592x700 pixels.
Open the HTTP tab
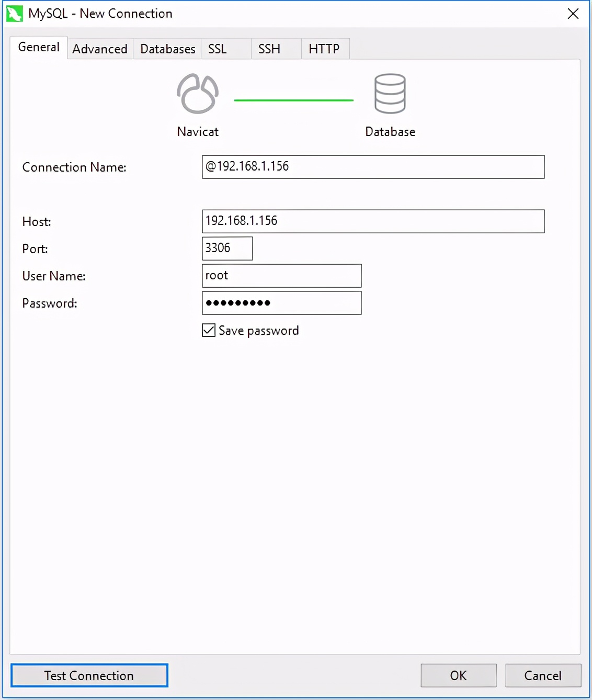pos(325,49)
